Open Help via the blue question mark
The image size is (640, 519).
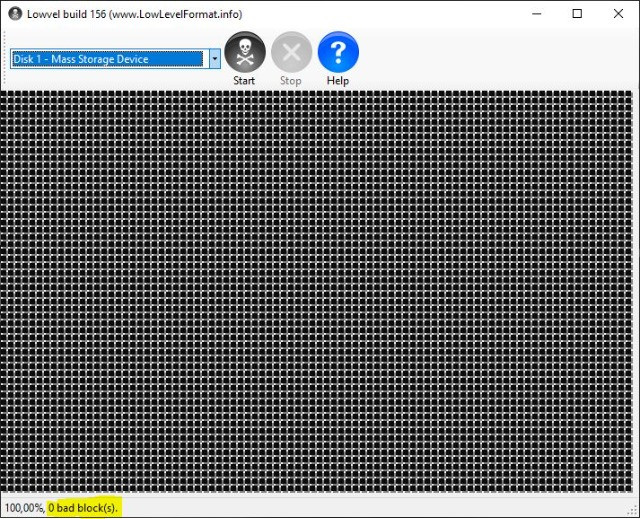click(x=338, y=52)
